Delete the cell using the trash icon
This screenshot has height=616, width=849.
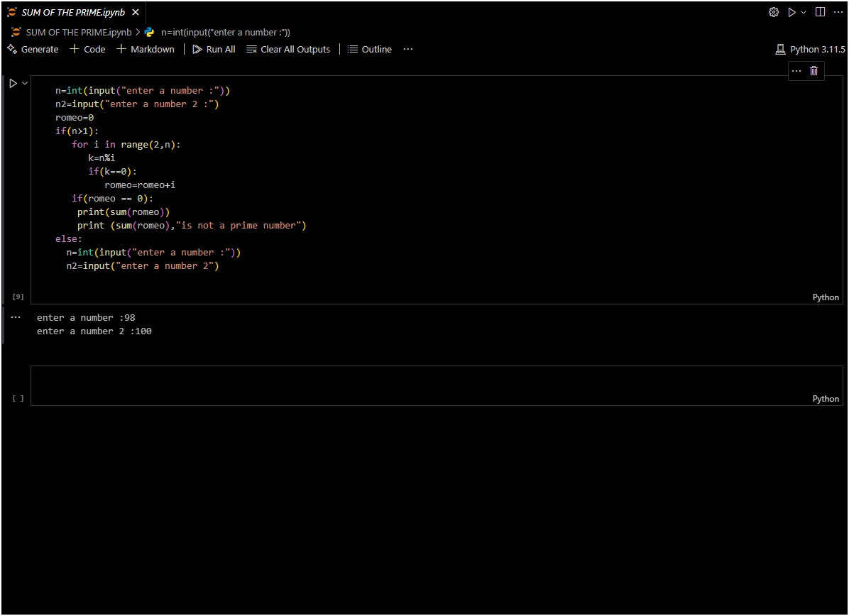(x=814, y=70)
